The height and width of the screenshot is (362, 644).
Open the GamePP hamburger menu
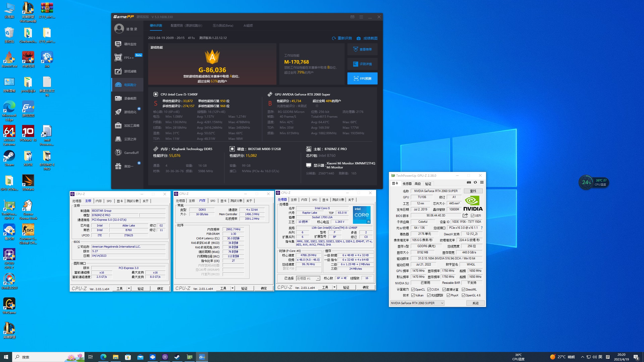click(361, 17)
